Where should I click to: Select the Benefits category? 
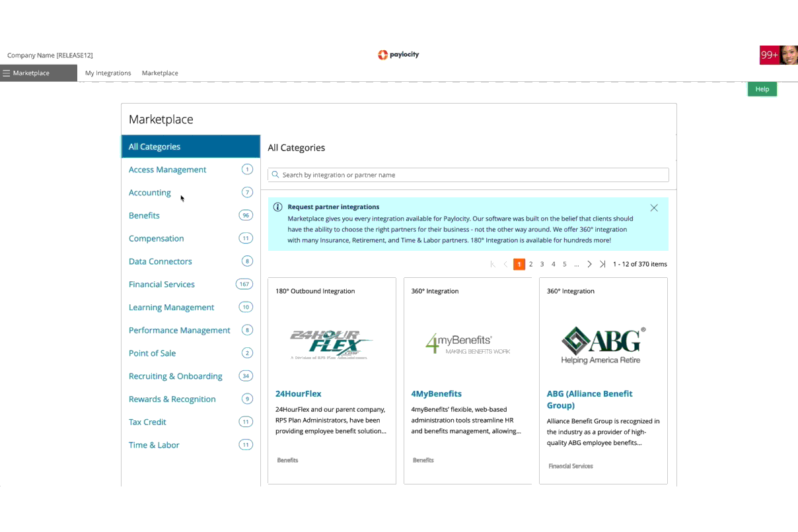191,215
